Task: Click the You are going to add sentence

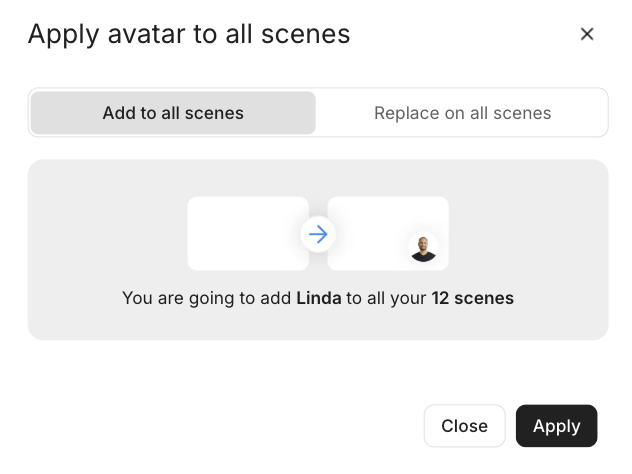Action: click(x=318, y=298)
